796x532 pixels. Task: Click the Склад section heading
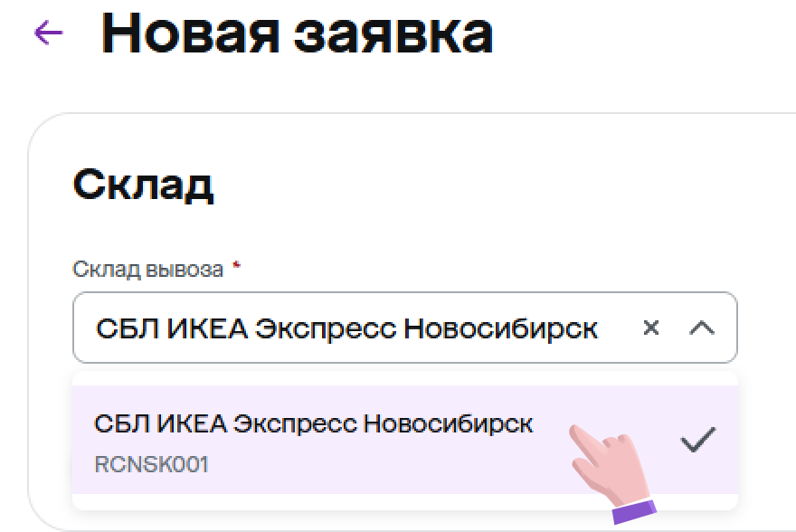pyautogui.click(x=143, y=185)
